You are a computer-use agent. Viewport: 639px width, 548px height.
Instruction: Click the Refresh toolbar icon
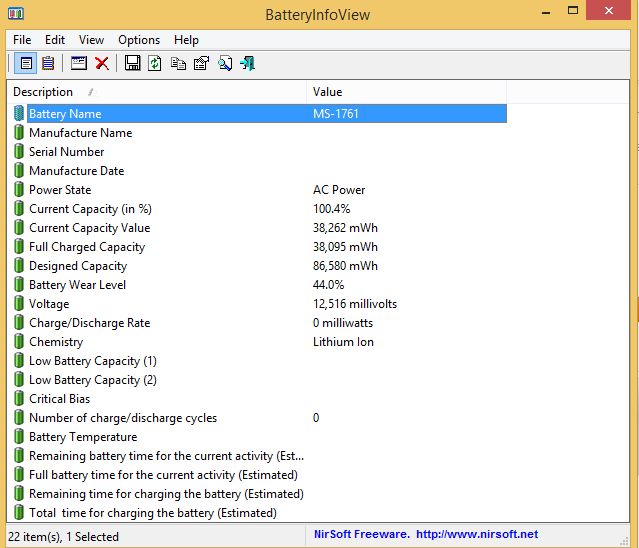[x=155, y=64]
